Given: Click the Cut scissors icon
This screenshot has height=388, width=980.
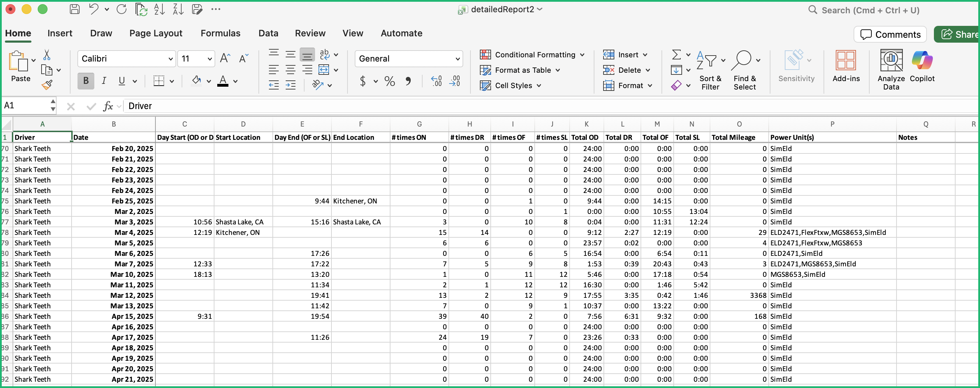Looking at the screenshot, I should pyautogui.click(x=47, y=55).
